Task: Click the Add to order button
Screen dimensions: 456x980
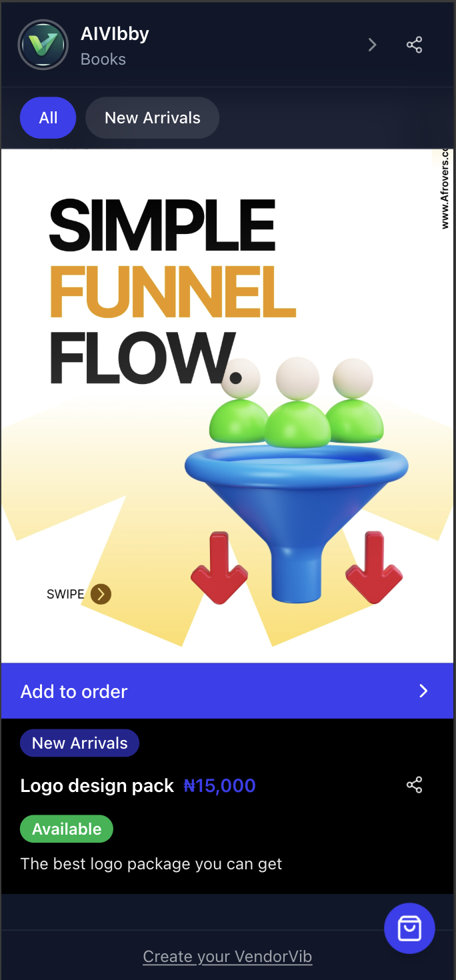Action: tap(227, 691)
